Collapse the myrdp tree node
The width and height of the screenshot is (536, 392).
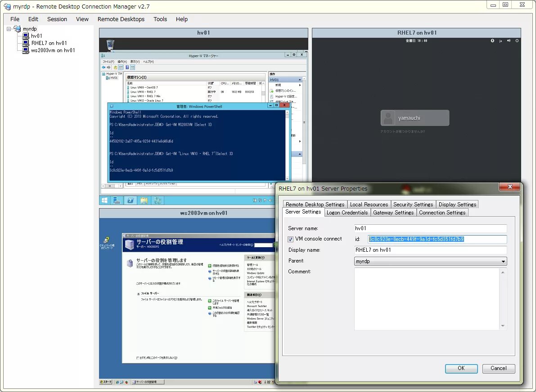coord(9,29)
